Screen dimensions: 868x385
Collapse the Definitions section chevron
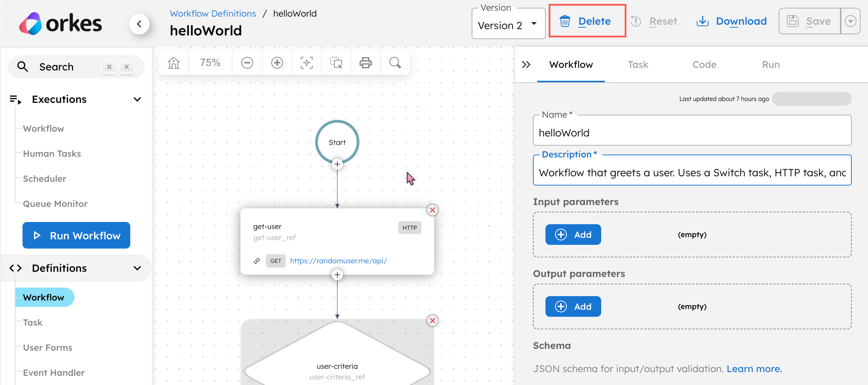click(137, 268)
